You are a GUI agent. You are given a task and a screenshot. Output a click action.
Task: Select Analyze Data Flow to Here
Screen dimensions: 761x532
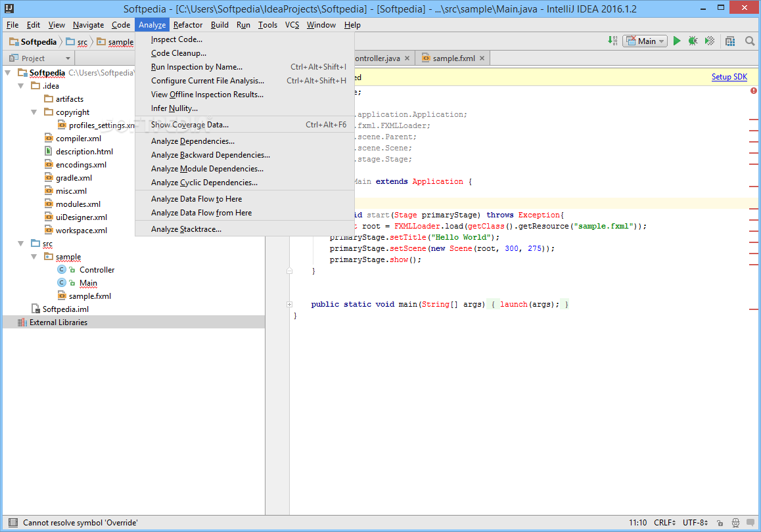pos(244,199)
